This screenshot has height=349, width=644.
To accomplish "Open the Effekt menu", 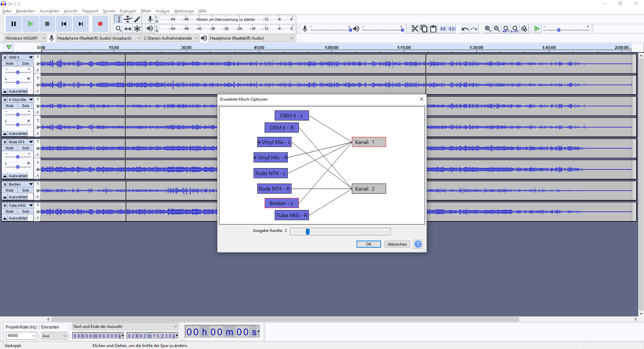I will (146, 11).
